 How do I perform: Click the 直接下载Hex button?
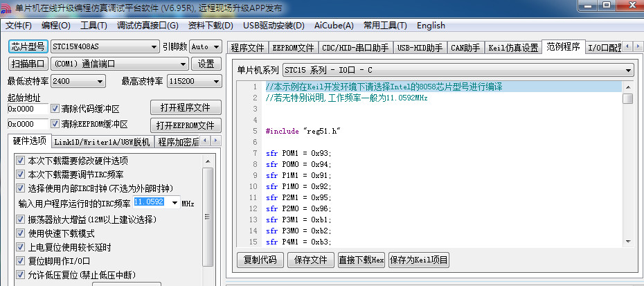361,260
